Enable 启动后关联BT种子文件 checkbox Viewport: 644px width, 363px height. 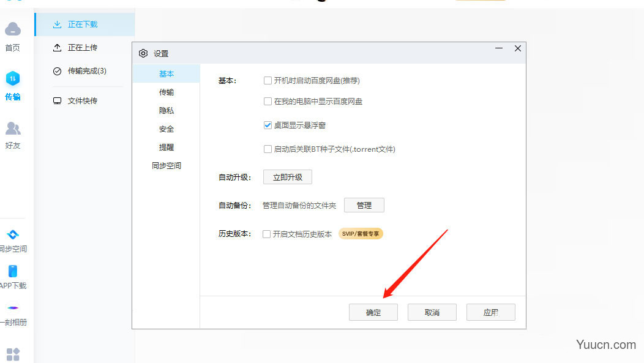tap(268, 149)
